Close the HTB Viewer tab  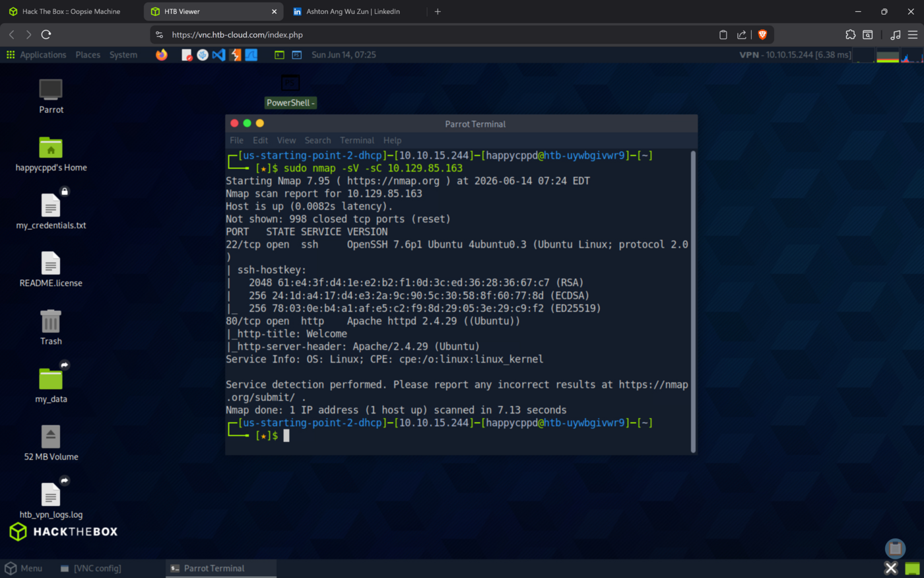point(275,11)
